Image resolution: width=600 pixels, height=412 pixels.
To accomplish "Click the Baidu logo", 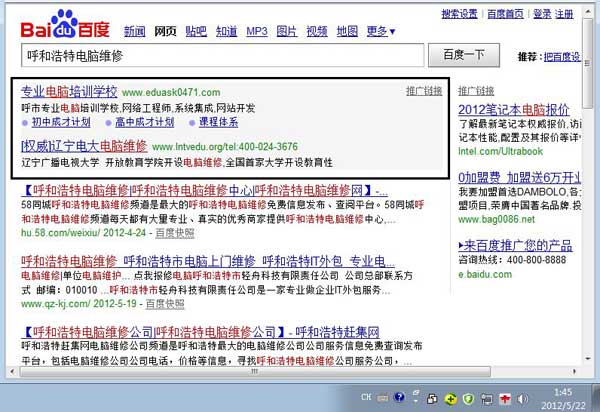I will tap(65, 24).
